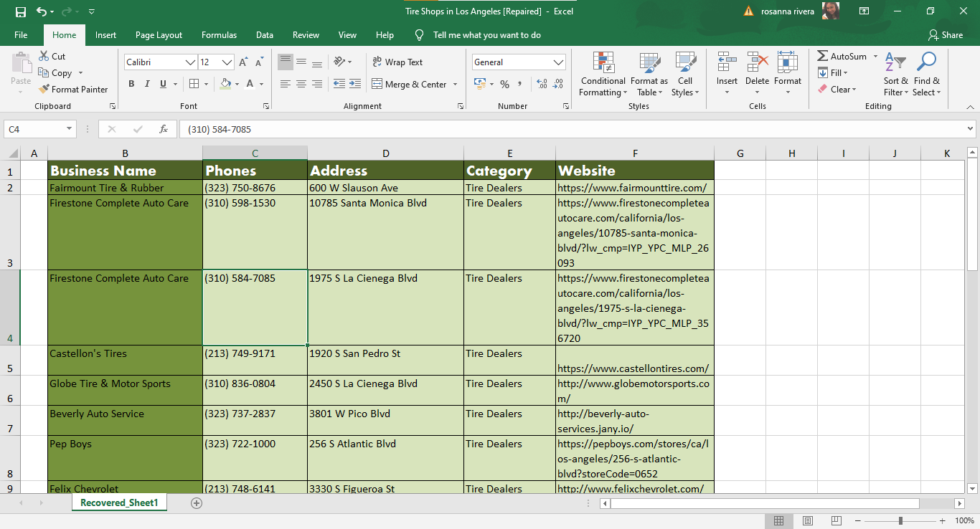The image size is (980, 529).
Task: Open the number format General dropdown
Action: [x=558, y=62]
